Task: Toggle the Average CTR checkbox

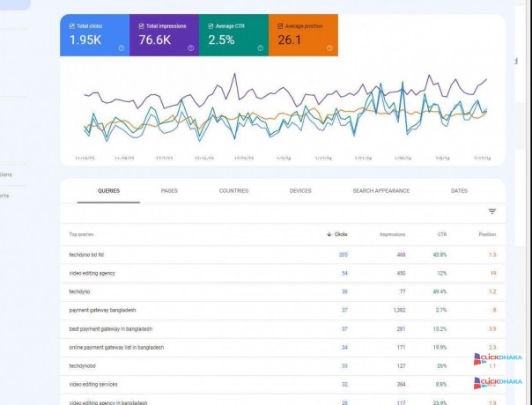Action: pos(211,26)
